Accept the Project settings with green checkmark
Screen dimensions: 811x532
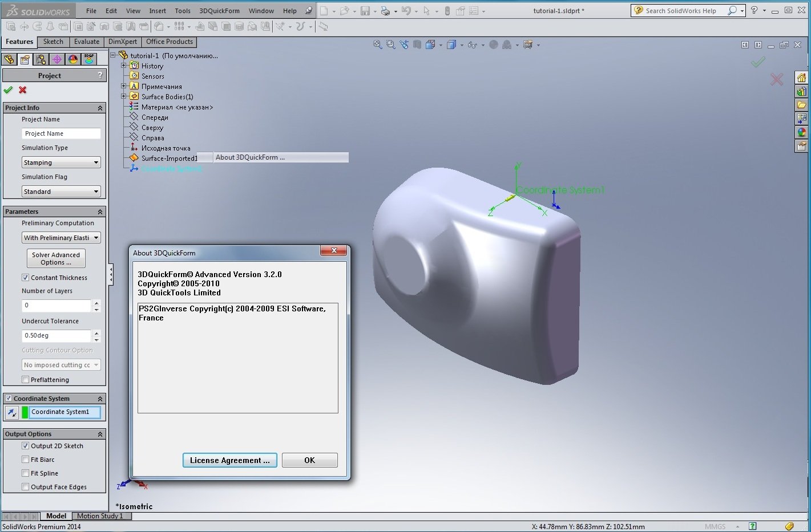(8, 90)
